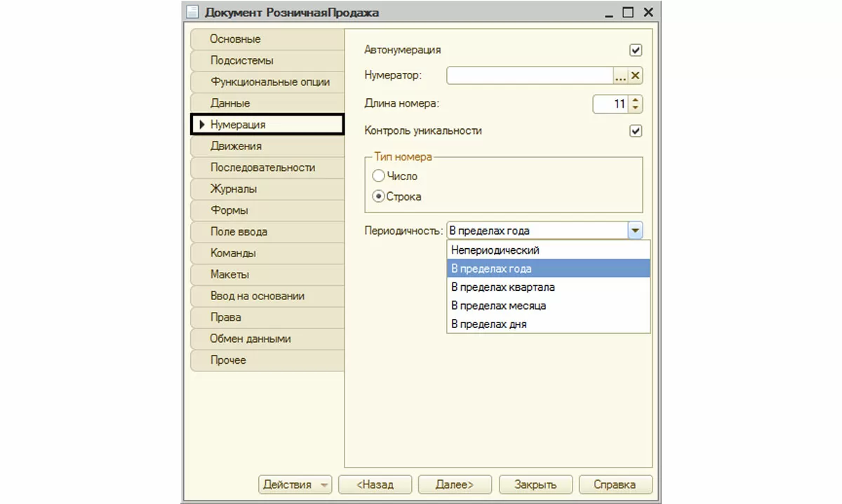The image size is (842, 504).
Task: Click the Справка button
Action: (x=614, y=484)
